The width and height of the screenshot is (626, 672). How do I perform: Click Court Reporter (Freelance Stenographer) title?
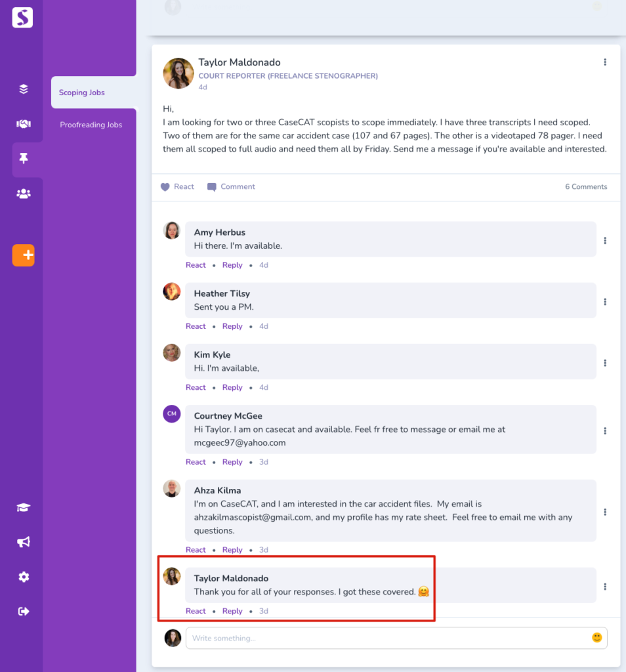(288, 76)
